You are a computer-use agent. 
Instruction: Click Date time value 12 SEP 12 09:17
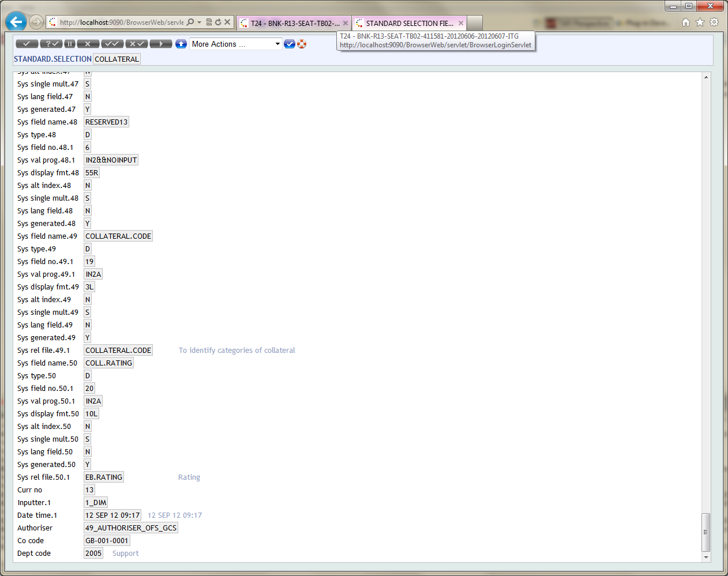pos(112,515)
